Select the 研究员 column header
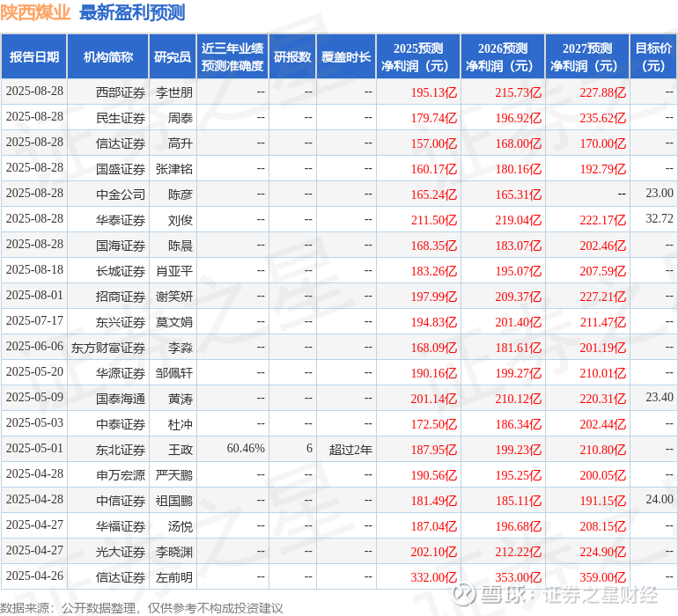 [173, 57]
